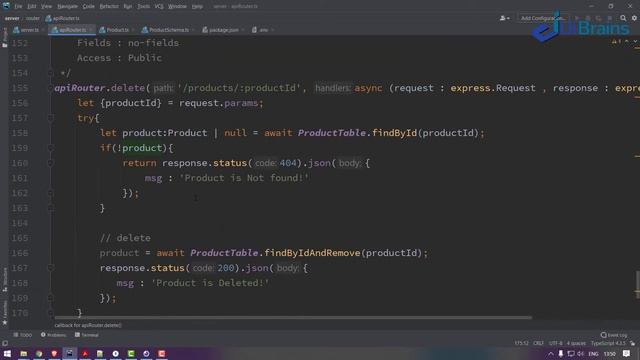Click the apiRouter.ts breadcrumb in navigation bar
This screenshot has width=640, height=360.
63,18
